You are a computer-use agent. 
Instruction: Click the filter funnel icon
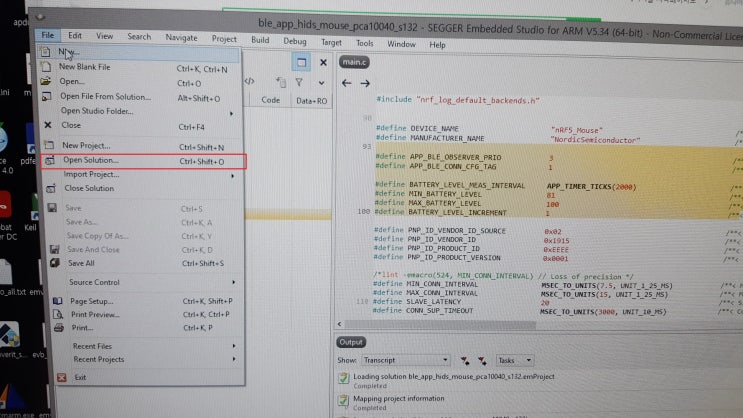[299, 82]
